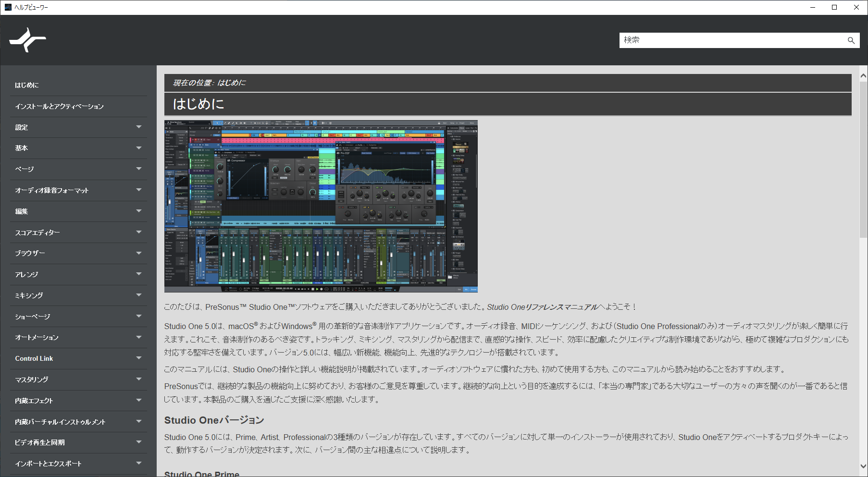Go to the スコアエディター help topic
Viewport: 868px width, 477px height.
tap(37, 232)
